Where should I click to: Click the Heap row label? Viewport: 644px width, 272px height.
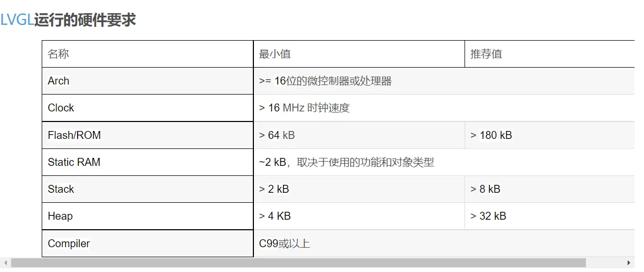click(148, 216)
